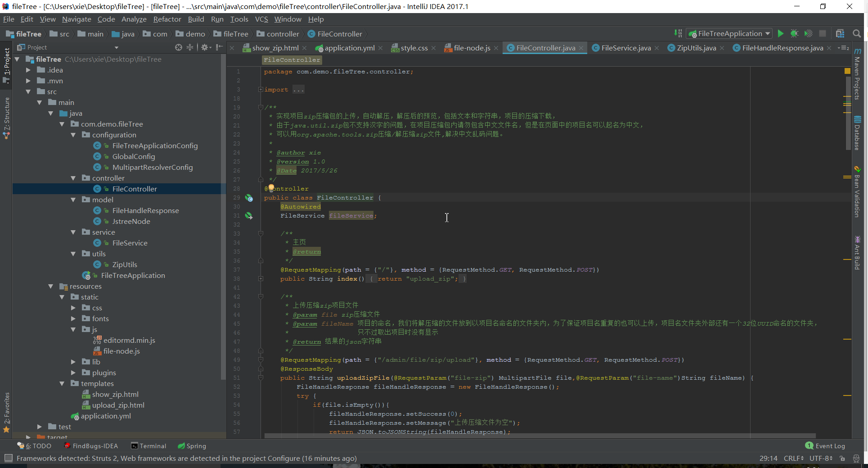Screen dimensions: 868x468
Task: Click autowired gutter icon on line 31
Action: point(249,216)
